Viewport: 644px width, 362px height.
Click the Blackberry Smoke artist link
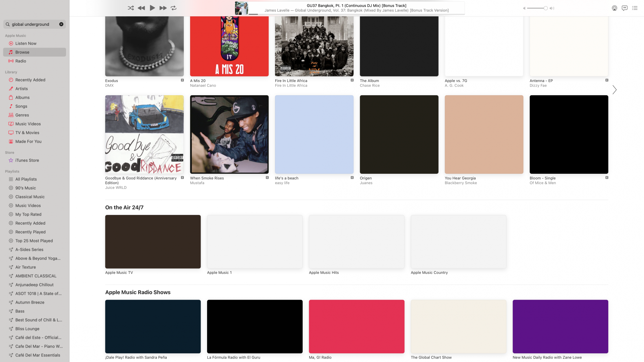[x=461, y=183]
